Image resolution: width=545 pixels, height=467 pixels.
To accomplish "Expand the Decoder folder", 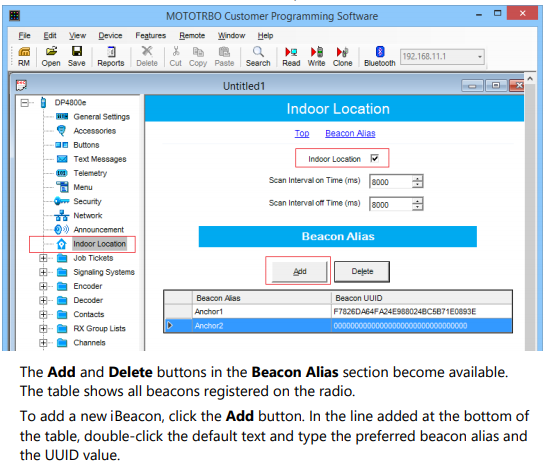I will [x=43, y=300].
